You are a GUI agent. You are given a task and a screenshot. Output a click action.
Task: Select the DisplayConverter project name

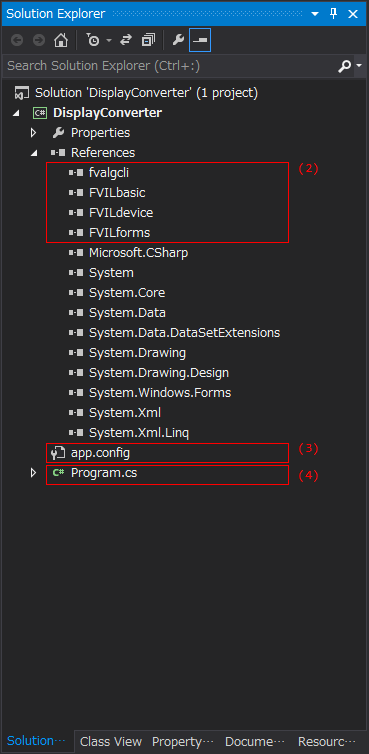[x=107, y=113]
